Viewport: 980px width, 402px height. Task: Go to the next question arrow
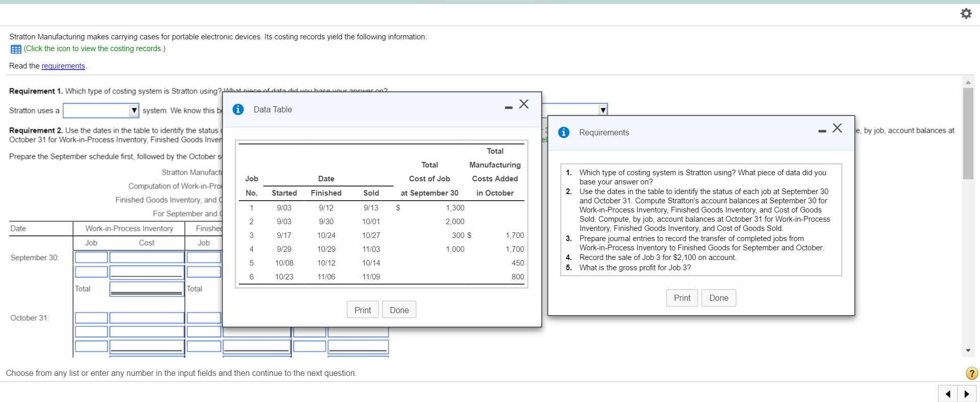[x=967, y=394]
